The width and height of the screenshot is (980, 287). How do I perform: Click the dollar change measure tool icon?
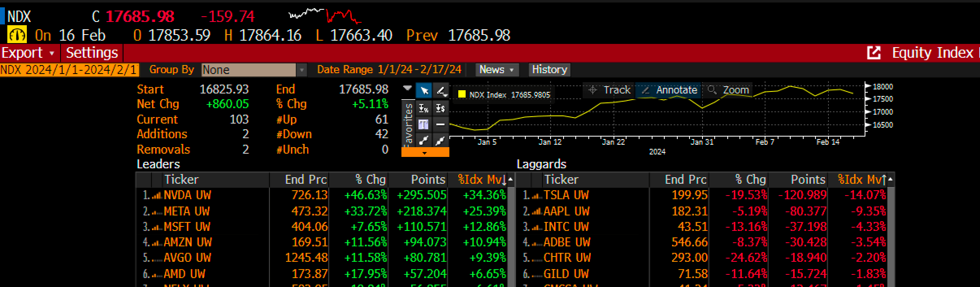pos(441,108)
